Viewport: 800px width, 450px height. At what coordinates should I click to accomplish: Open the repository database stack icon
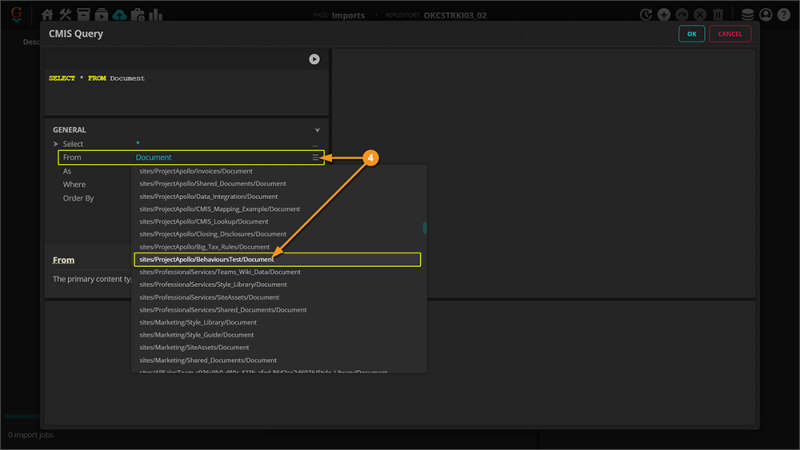(x=747, y=15)
